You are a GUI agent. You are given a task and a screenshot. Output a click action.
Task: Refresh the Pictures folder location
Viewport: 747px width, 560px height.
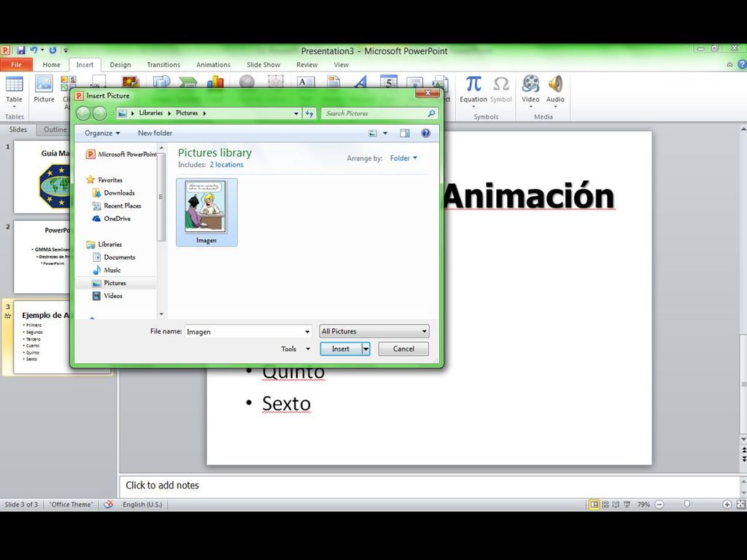tap(309, 113)
